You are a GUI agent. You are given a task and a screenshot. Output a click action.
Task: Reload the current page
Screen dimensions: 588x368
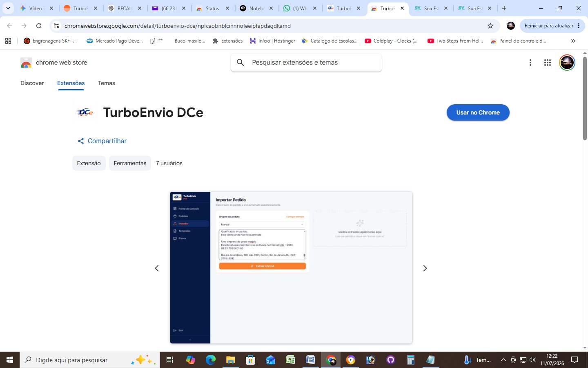point(39,26)
